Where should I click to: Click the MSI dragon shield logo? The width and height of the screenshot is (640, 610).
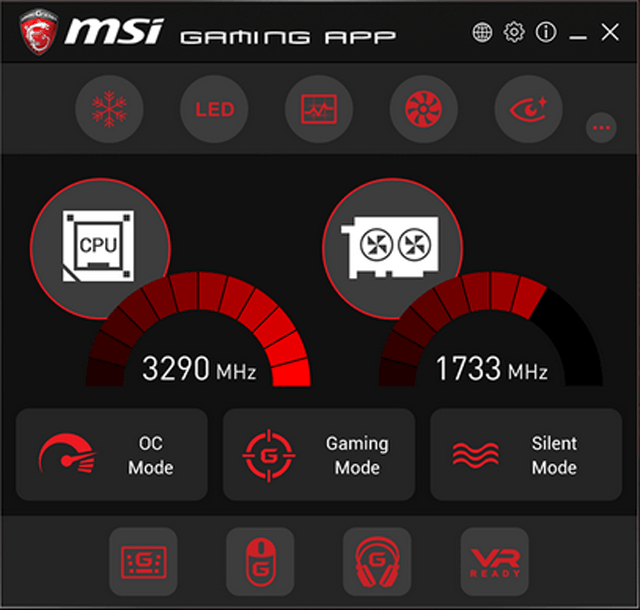point(38,32)
